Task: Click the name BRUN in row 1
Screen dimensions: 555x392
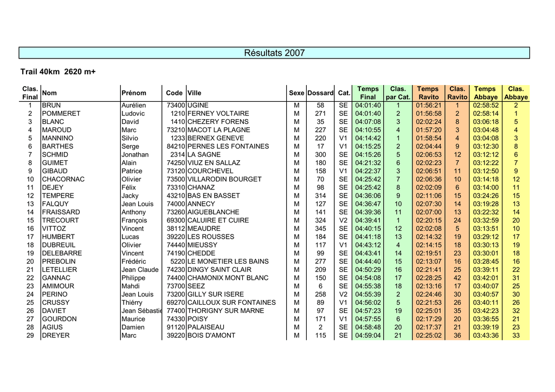Action: [51, 106]
